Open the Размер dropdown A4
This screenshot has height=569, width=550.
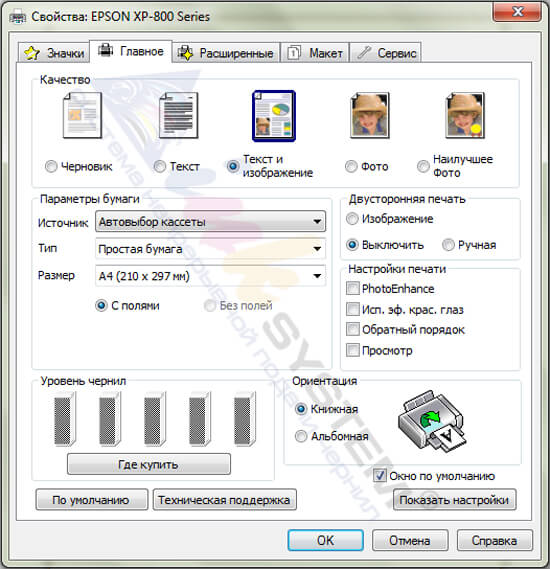[210, 276]
